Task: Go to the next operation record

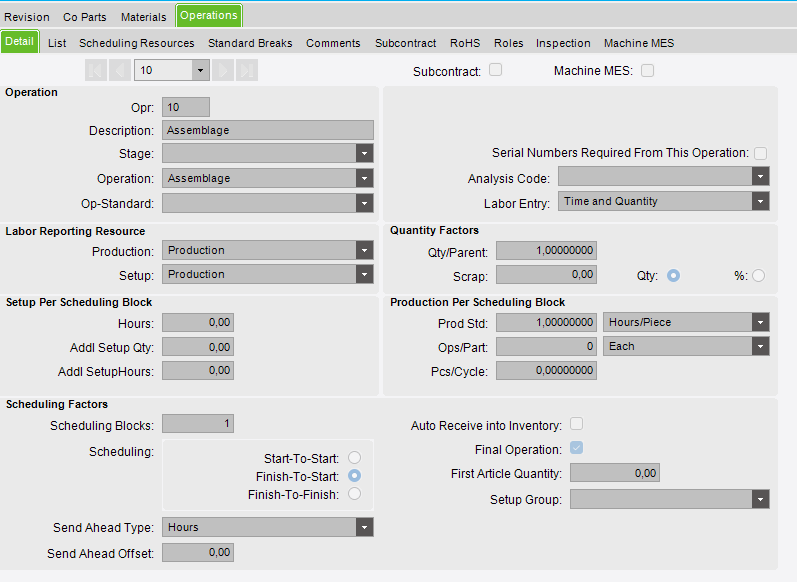Action: [223, 70]
